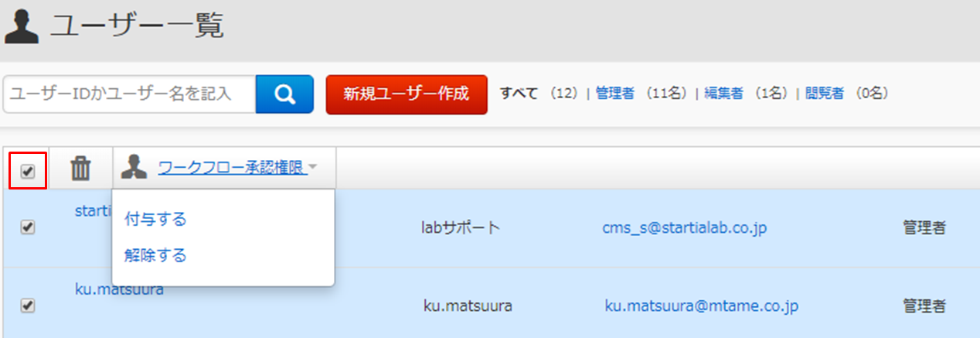The height and width of the screenshot is (338, 980).
Task: Open the partially hidden starti user link
Action: tap(93, 210)
